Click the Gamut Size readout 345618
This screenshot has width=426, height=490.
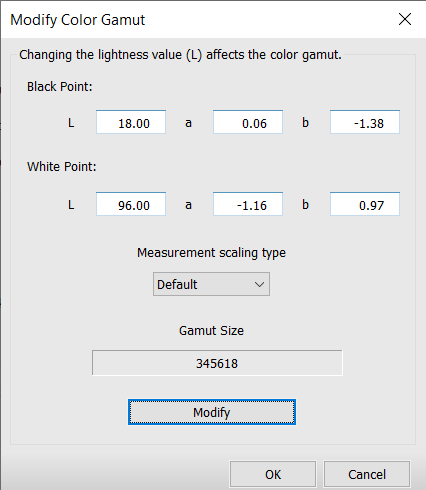click(x=217, y=363)
